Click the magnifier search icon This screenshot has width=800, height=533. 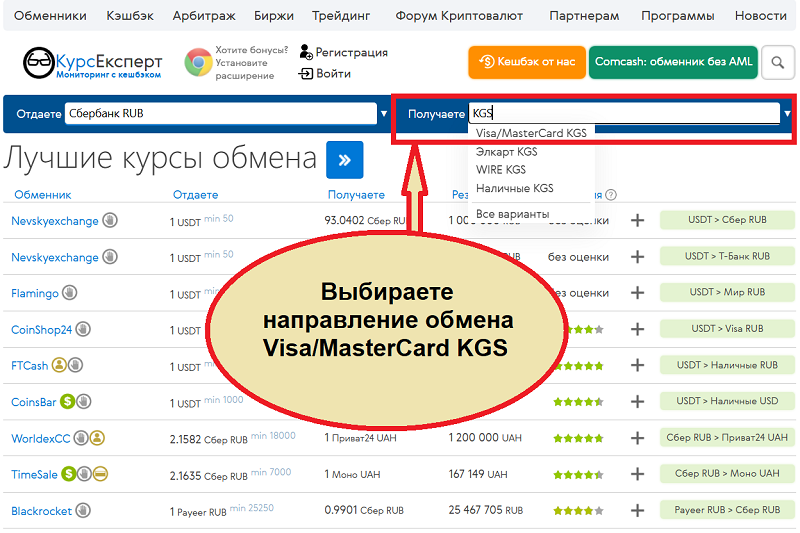coord(778,62)
